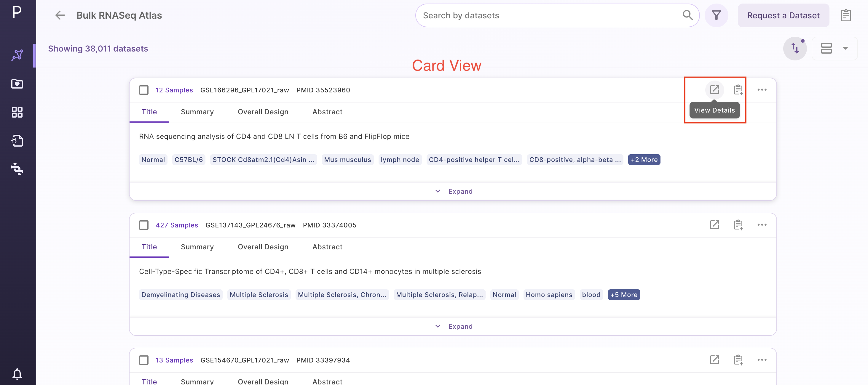Add GSE154670_GPL17021_raw to clipboard list
Image resolution: width=868 pixels, height=385 pixels.
pos(738,360)
